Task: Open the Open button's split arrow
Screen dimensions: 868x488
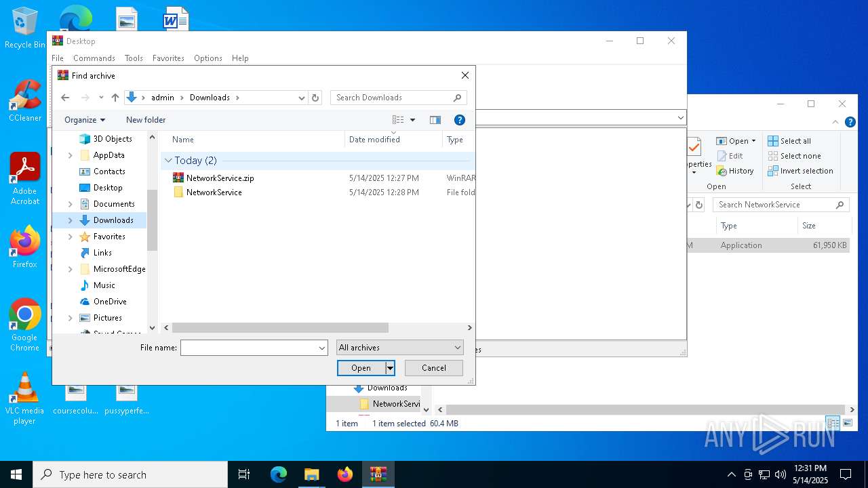Action: (390, 368)
